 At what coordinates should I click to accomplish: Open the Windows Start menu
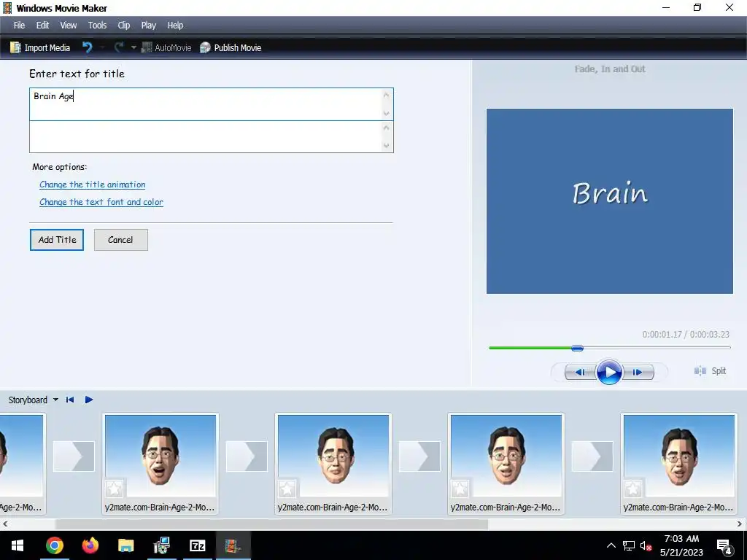pos(18,545)
